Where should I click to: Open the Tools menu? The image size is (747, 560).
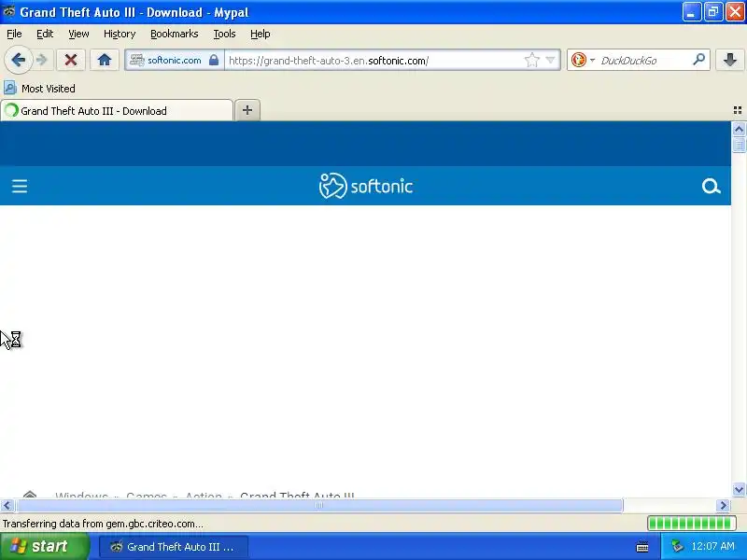[224, 34]
